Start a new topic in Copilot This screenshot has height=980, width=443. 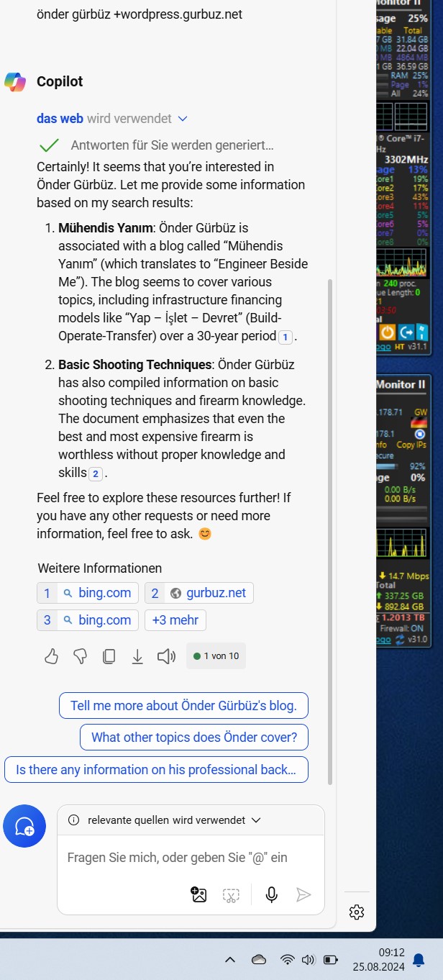pos(24,826)
